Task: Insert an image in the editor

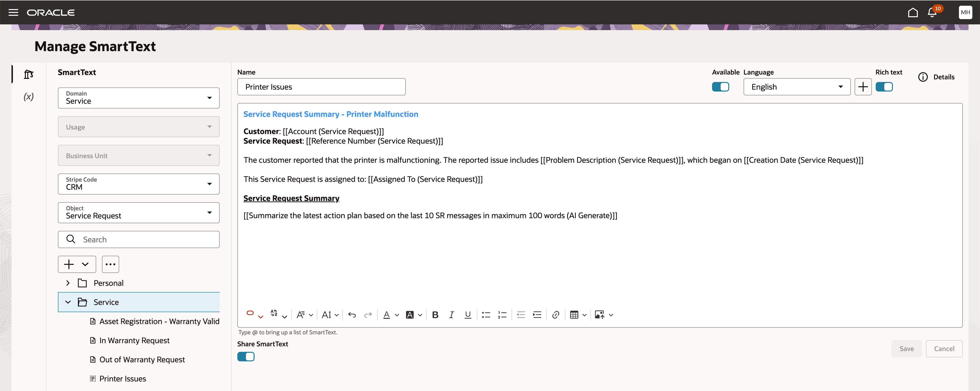Action: click(600, 315)
